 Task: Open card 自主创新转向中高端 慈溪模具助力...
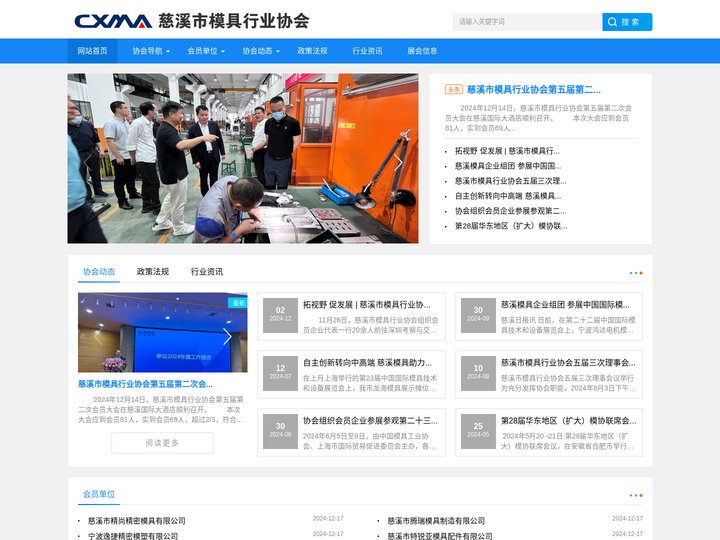tap(367, 363)
